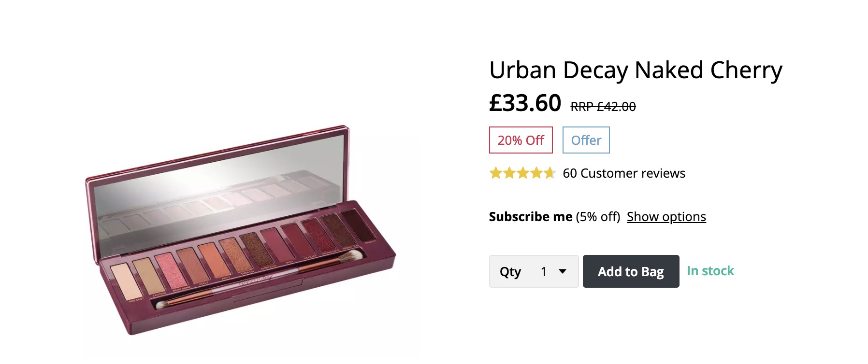Click the green In stock label

click(710, 271)
